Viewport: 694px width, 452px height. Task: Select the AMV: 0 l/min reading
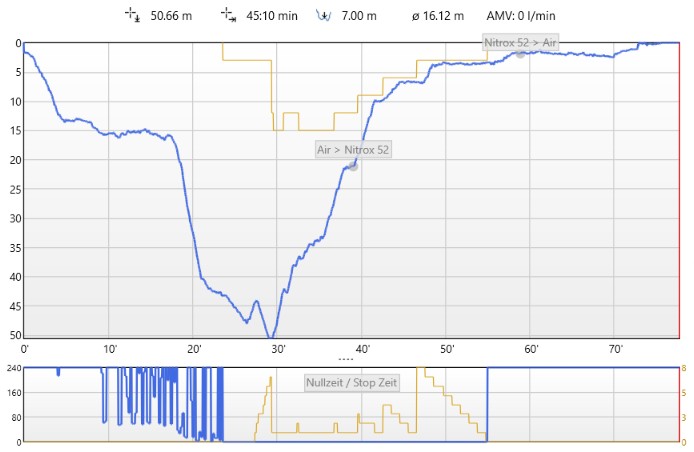tap(520, 16)
